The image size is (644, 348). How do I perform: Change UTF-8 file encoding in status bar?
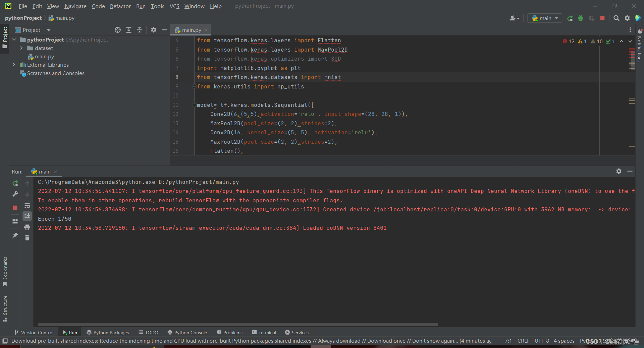542,341
